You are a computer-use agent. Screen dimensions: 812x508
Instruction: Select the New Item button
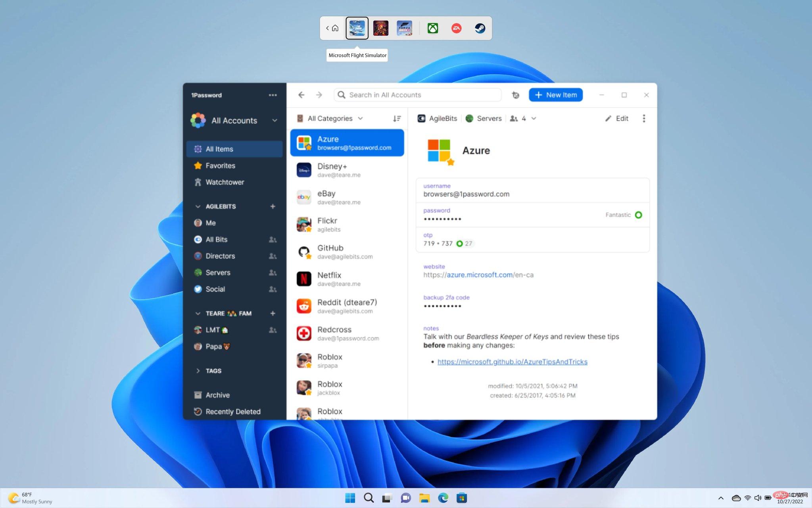click(x=555, y=95)
